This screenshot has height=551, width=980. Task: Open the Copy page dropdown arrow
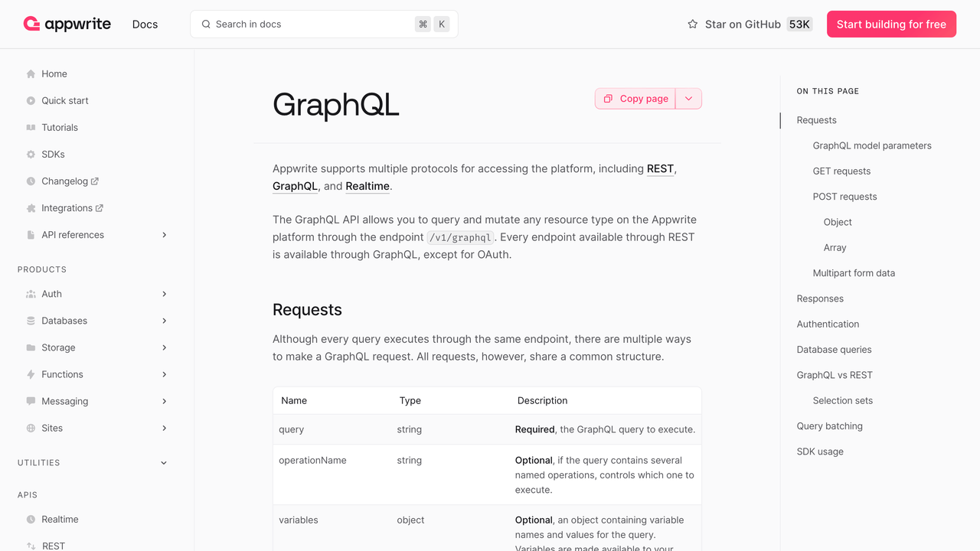pyautogui.click(x=688, y=99)
